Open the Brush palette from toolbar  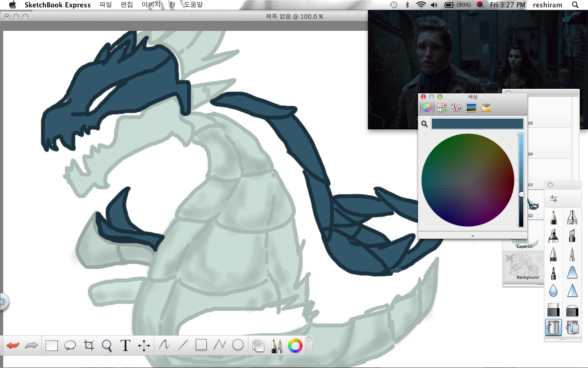(277, 346)
